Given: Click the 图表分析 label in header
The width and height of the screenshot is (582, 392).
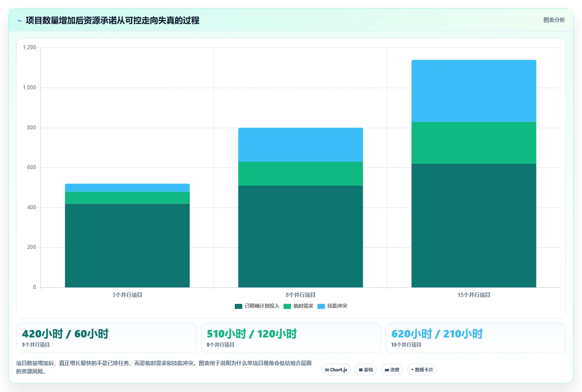Looking at the screenshot, I should pyautogui.click(x=554, y=20).
